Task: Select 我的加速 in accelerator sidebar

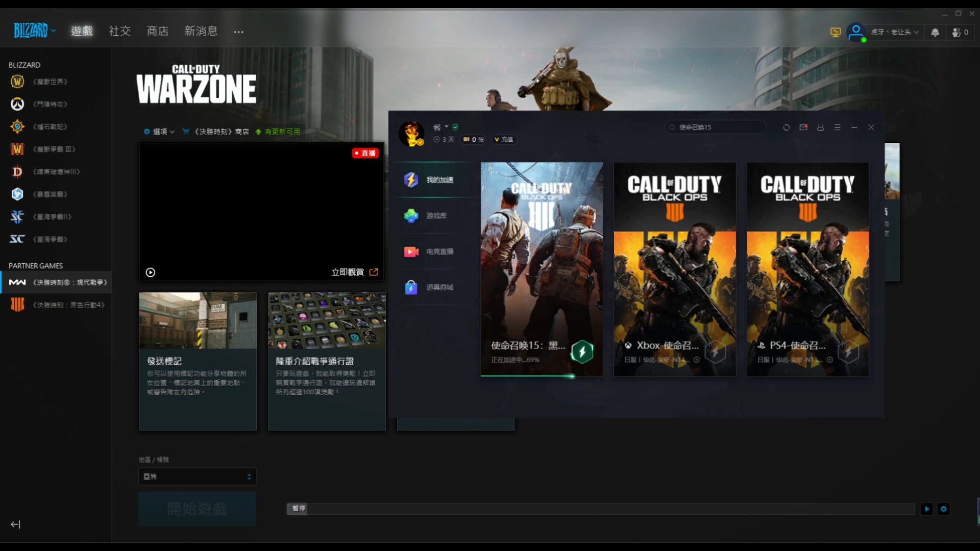Action: tap(434, 180)
